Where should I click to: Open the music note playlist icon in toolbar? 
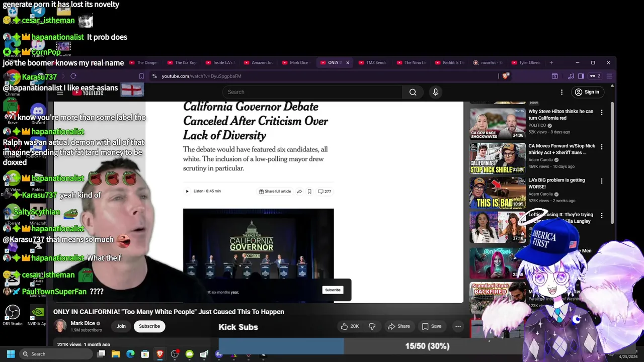coord(571,76)
